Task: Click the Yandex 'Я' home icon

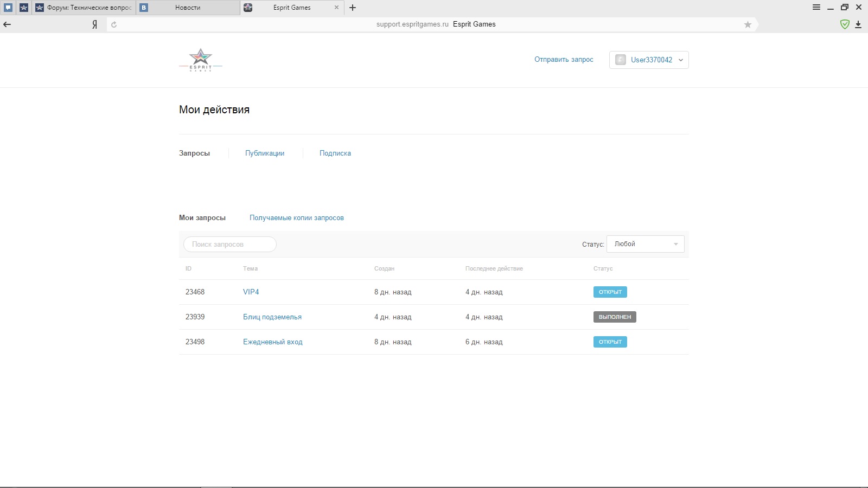Action: click(94, 24)
